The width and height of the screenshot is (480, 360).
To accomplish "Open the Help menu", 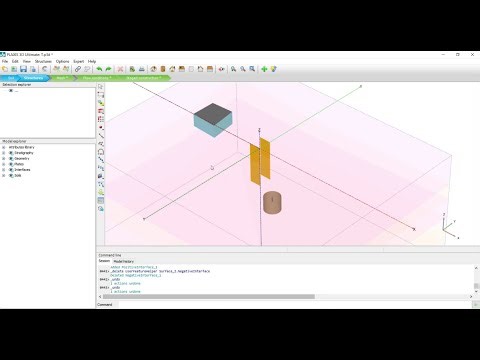I will [x=92, y=61].
